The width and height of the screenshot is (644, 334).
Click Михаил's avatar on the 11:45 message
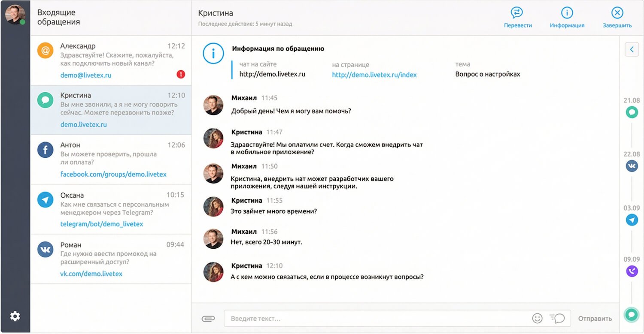click(213, 105)
